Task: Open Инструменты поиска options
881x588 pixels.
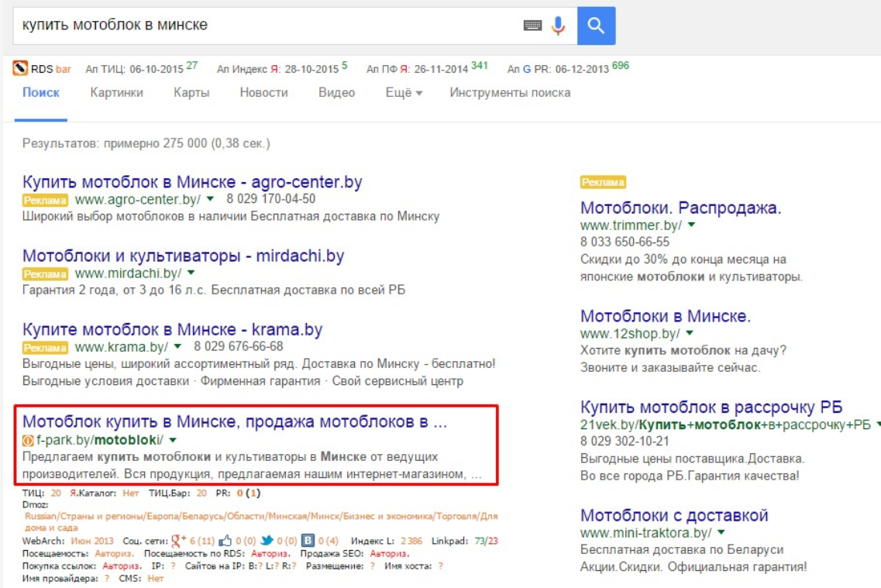Action: 510,93
